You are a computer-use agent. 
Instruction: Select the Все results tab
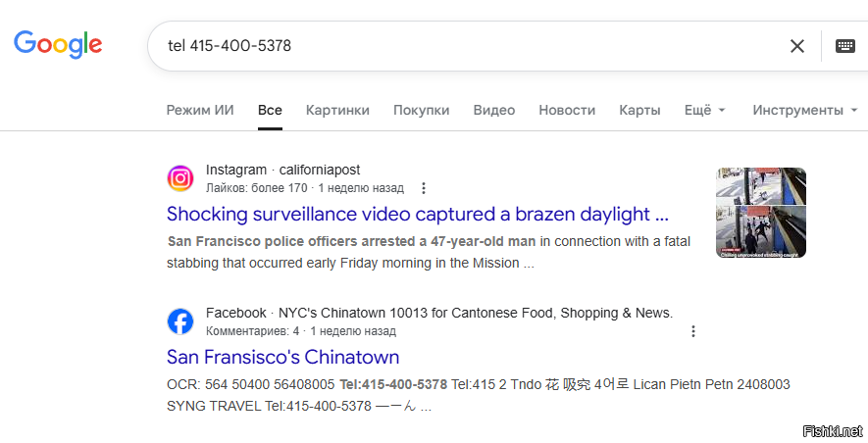(x=270, y=110)
